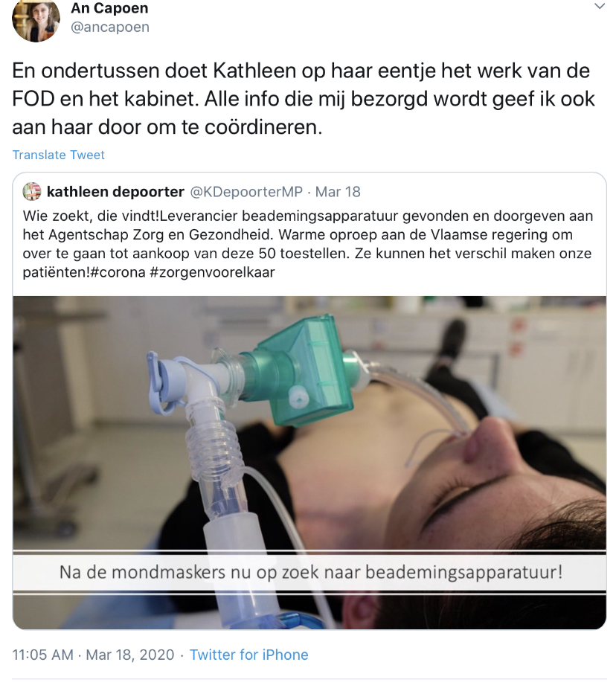Click the corrugated breathing tube in image
616x694 pixels.
tap(211, 446)
